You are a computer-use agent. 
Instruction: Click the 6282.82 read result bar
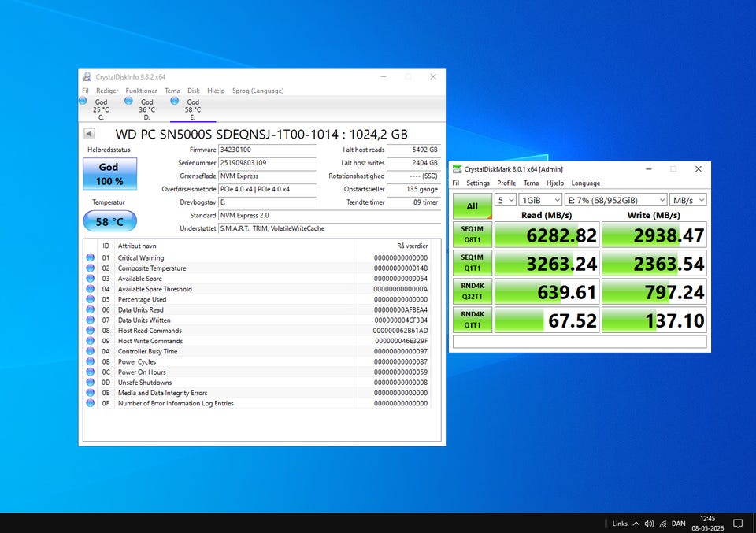547,235
